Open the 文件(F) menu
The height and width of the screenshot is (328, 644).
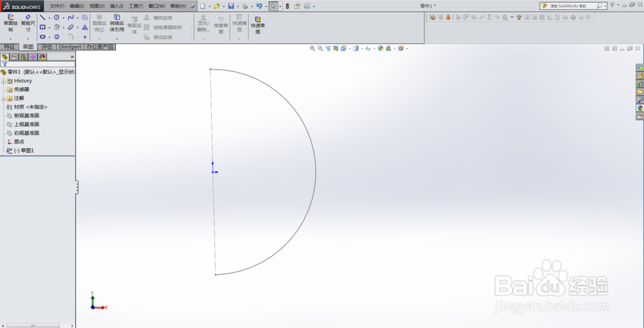click(x=57, y=6)
